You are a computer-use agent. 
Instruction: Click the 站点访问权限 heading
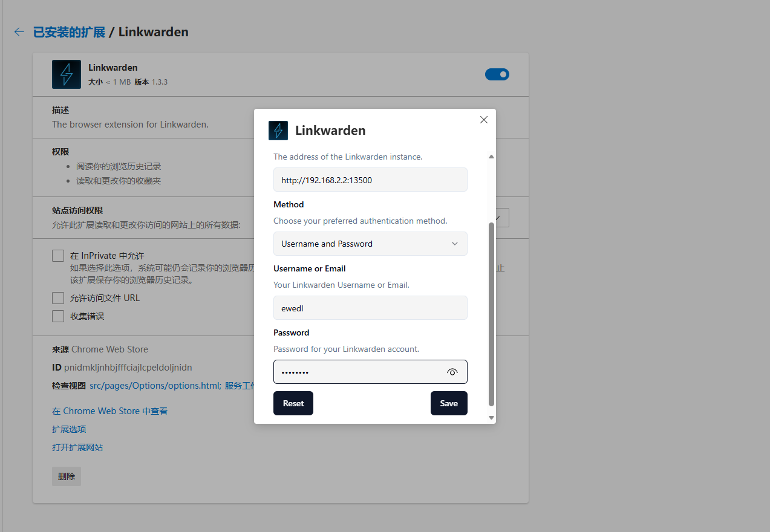point(77,210)
